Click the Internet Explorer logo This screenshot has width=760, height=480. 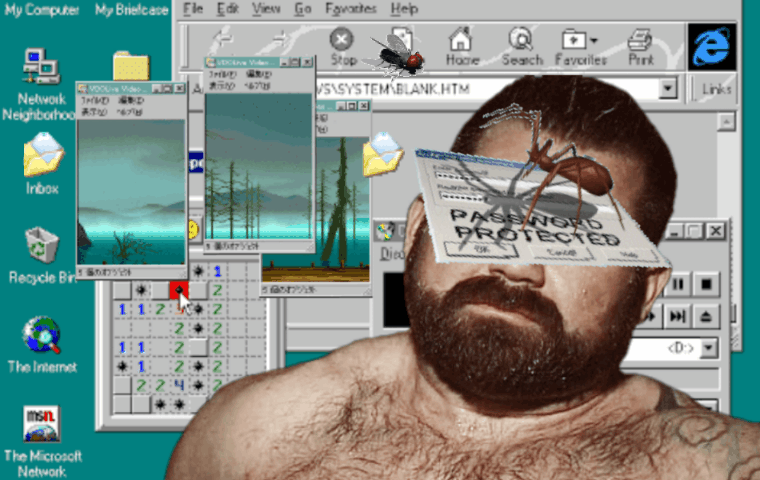point(711,46)
